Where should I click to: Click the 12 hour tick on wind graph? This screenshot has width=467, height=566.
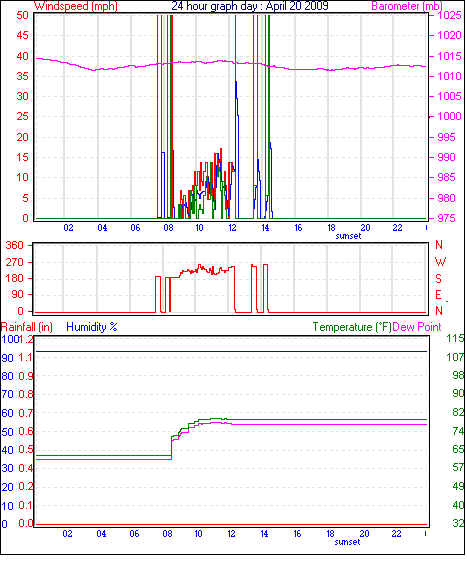pos(232,228)
